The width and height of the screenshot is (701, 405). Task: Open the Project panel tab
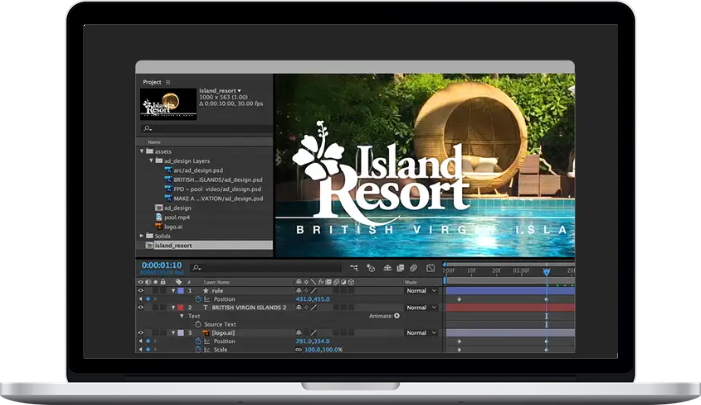pos(152,82)
